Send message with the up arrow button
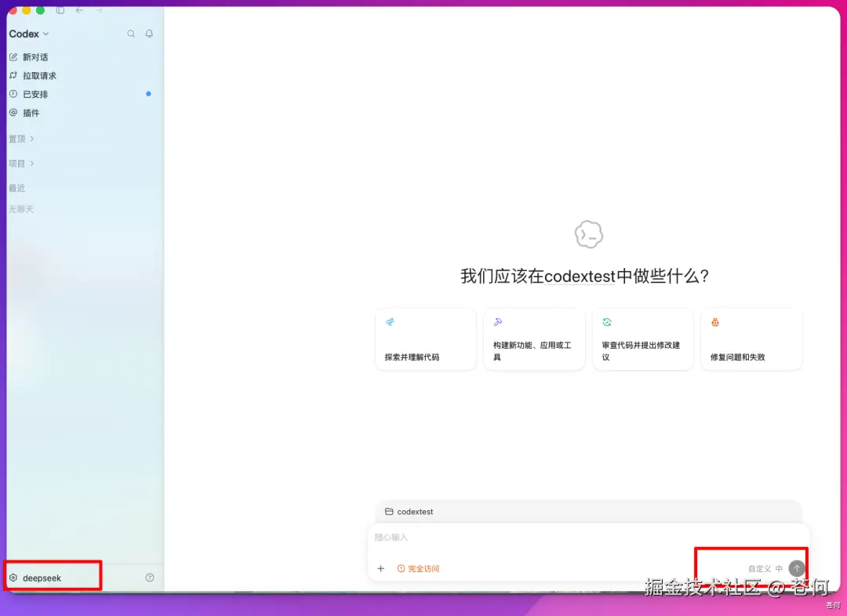 tap(797, 568)
